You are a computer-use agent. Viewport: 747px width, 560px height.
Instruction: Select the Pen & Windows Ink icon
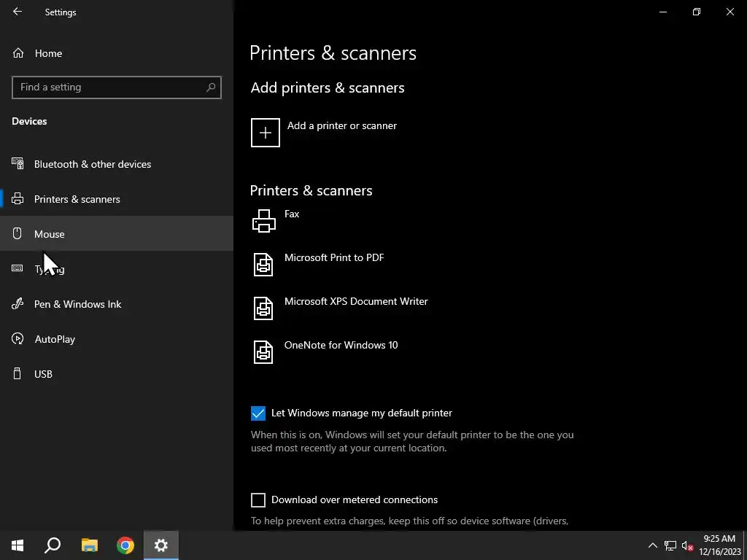pyautogui.click(x=18, y=304)
